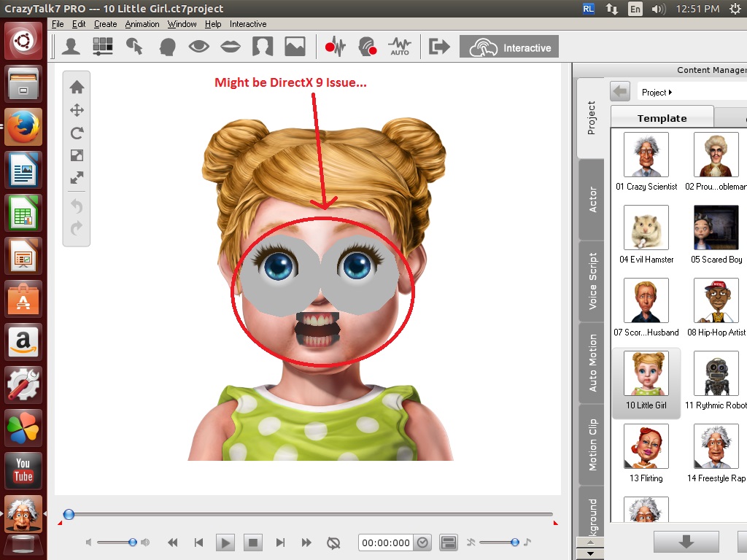Switch to the Actor vertical tab
This screenshot has width=747, height=560.
click(x=592, y=200)
